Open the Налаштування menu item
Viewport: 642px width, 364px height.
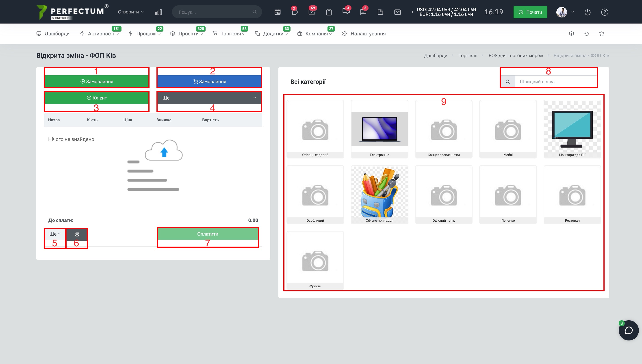(367, 33)
